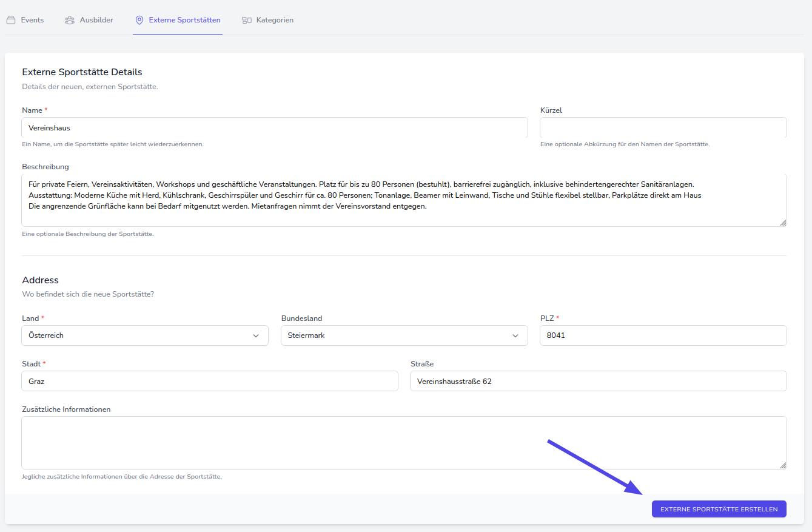This screenshot has width=812, height=532.
Task: Open the Ausbilder tab label
Action: [x=96, y=20]
